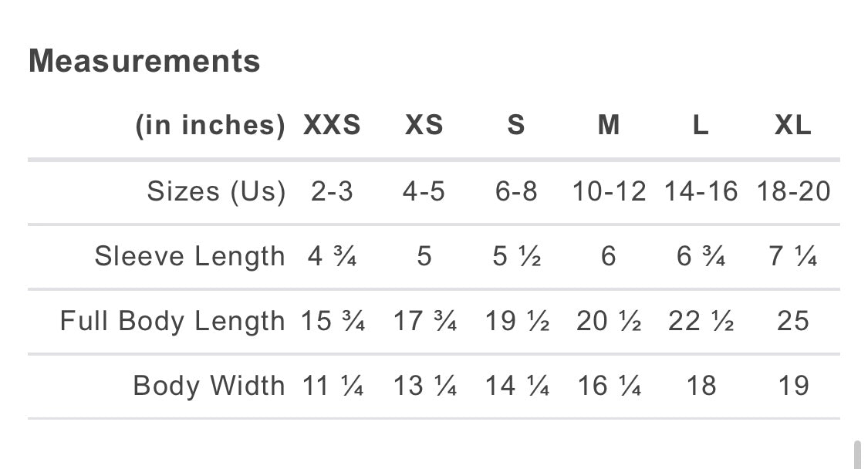Click the L size column header

click(x=701, y=125)
